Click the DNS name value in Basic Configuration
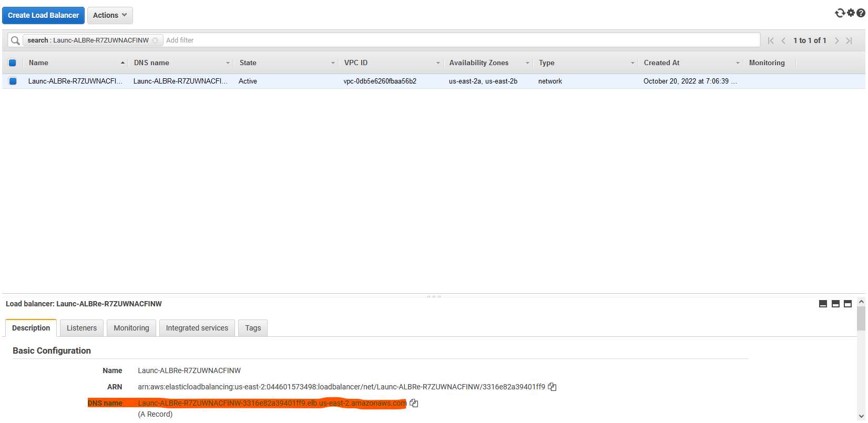868x423 pixels. tap(272, 403)
